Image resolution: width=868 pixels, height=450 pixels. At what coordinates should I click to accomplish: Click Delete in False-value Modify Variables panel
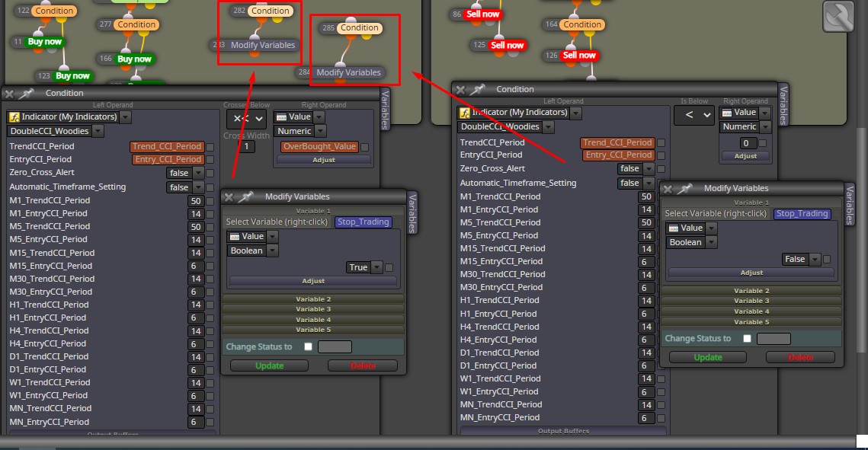tap(800, 358)
